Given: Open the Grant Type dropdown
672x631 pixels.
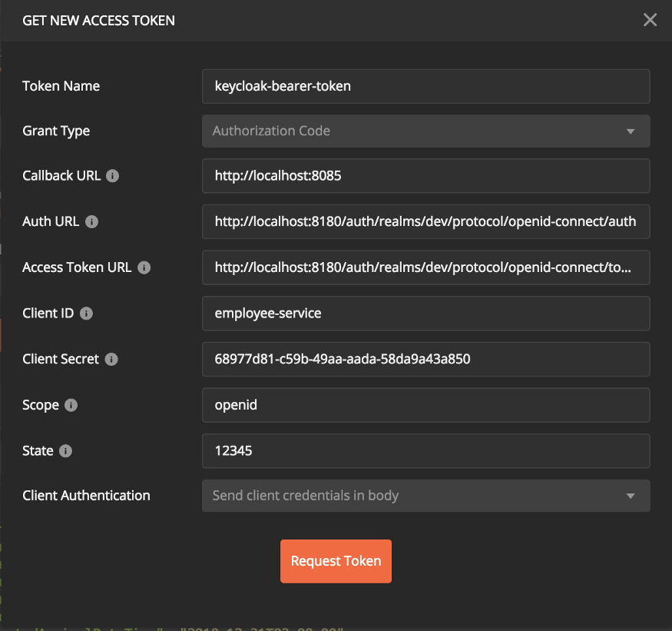Looking at the screenshot, I should pyautogui.click(x=425, y=131).
